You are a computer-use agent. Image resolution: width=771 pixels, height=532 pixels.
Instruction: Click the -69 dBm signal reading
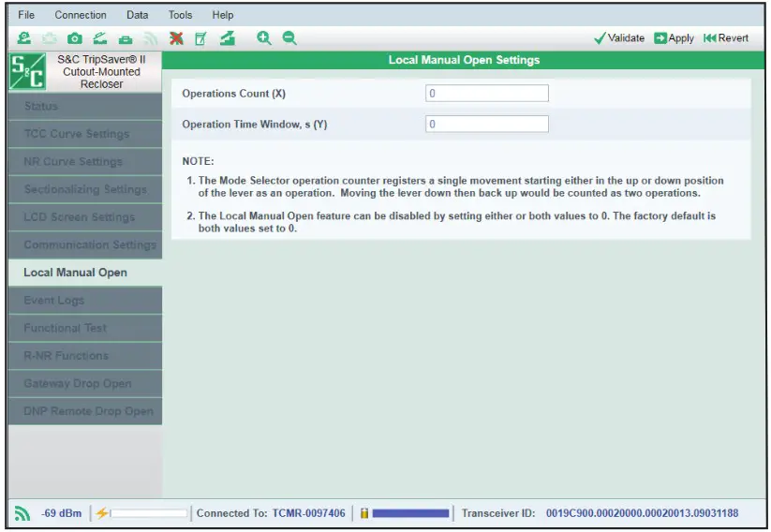click(x=62, y=513)
